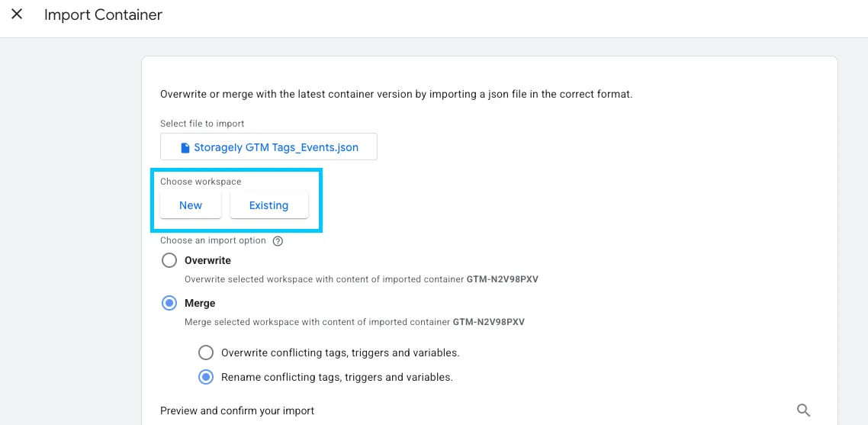Click the 'Rename conflicting tags, triggers and variables' text
The height and width of the screenshot is (425, 868).
[337, 378]
